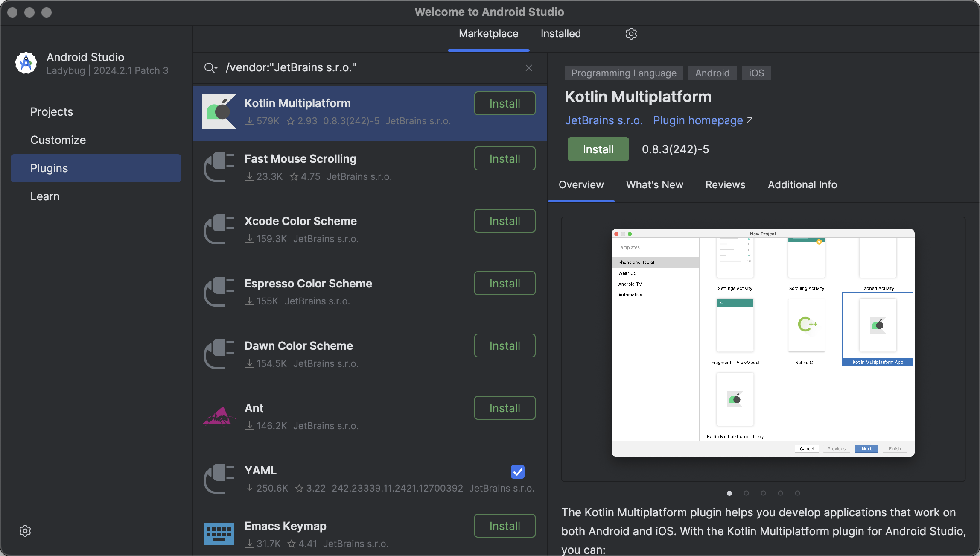Select the Xcode Color Scheme plugin title
The image size is (980, 556).
300,221
